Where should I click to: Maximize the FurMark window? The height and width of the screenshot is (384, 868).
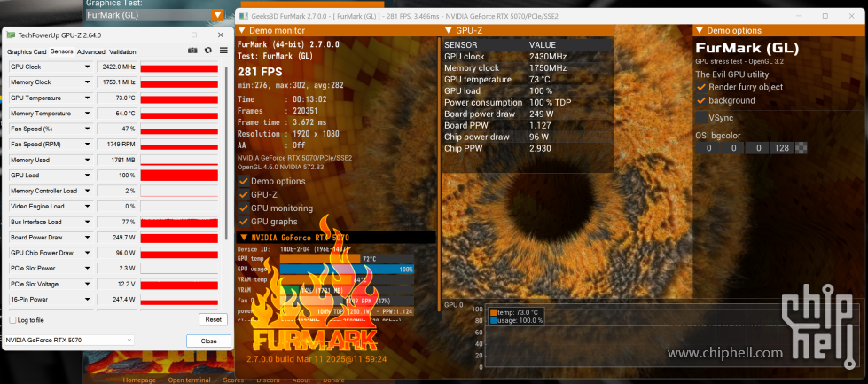pos(825,16)
